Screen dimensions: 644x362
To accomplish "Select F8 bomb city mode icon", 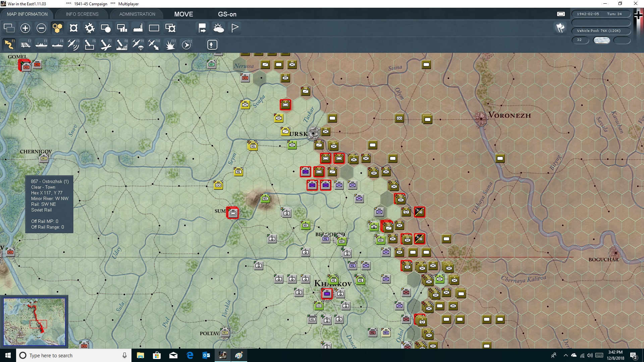I will (122, 45).
